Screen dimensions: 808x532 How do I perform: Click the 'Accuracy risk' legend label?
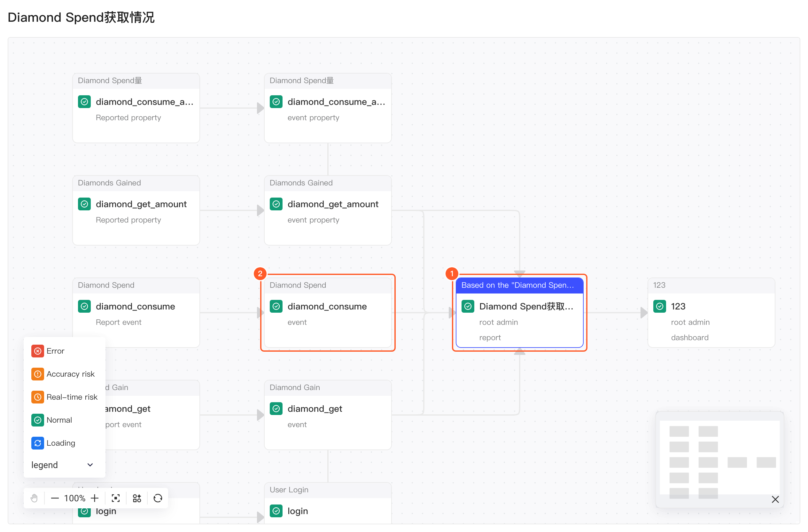click(71, 374)
